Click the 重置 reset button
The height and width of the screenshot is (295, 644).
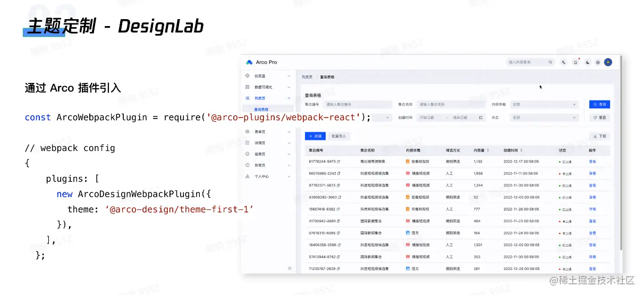[x=599, y=117]
